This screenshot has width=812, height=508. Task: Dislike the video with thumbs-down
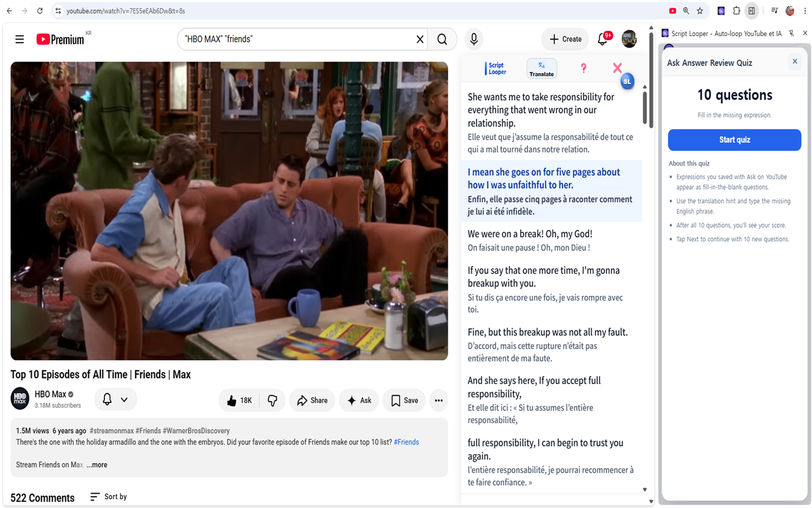click(x=273, y=400)
